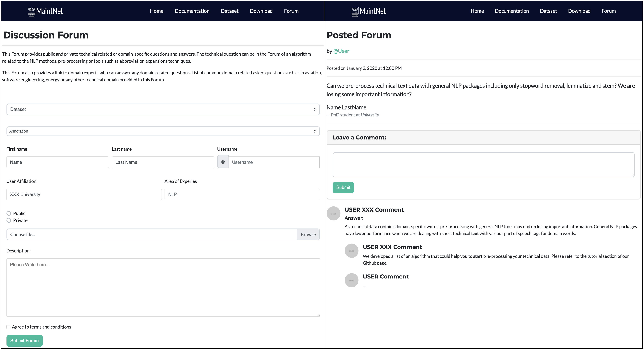Open Documentation in left navigation bar
This screenshot has width=644, height=350.
(192, 11)
